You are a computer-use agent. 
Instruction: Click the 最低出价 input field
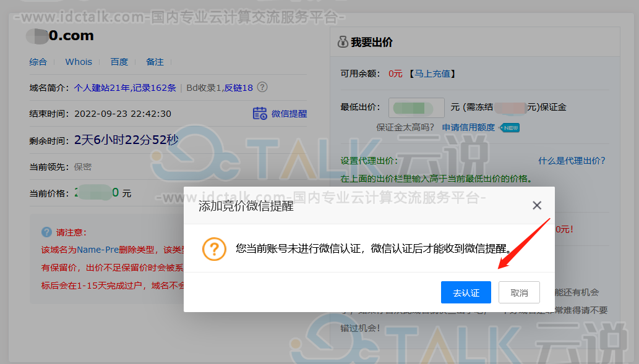pos(416,108)
